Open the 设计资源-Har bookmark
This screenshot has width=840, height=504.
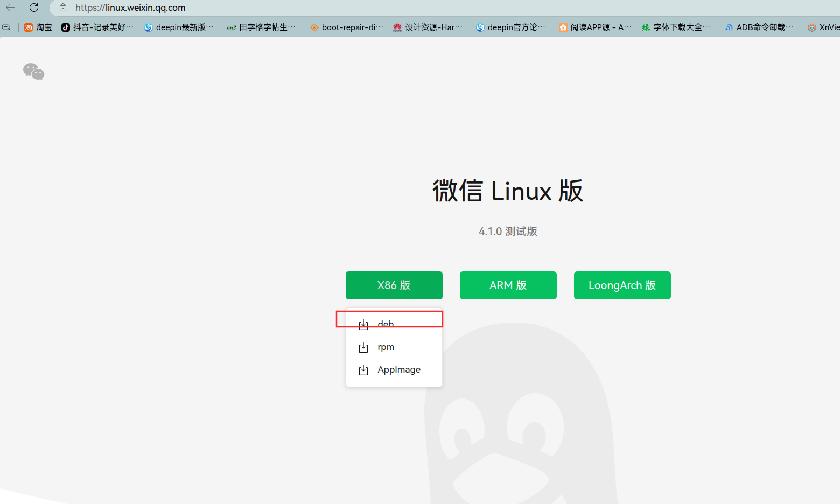[428, 27]
